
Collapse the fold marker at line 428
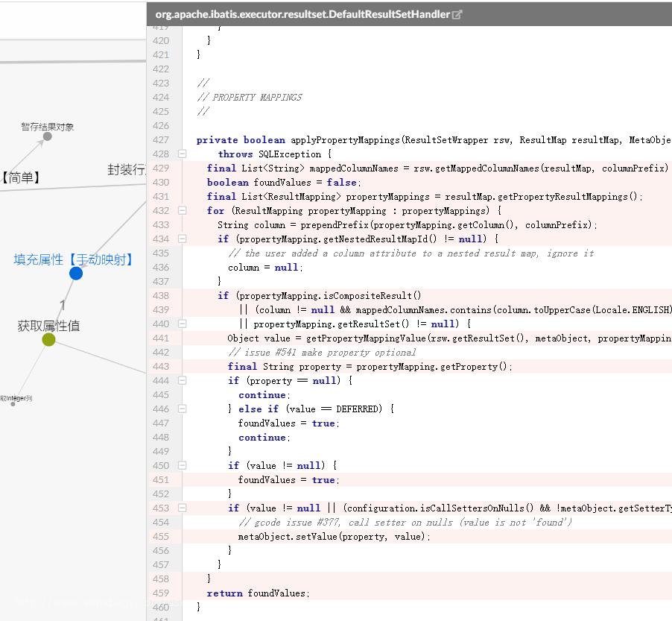[182, 154]
